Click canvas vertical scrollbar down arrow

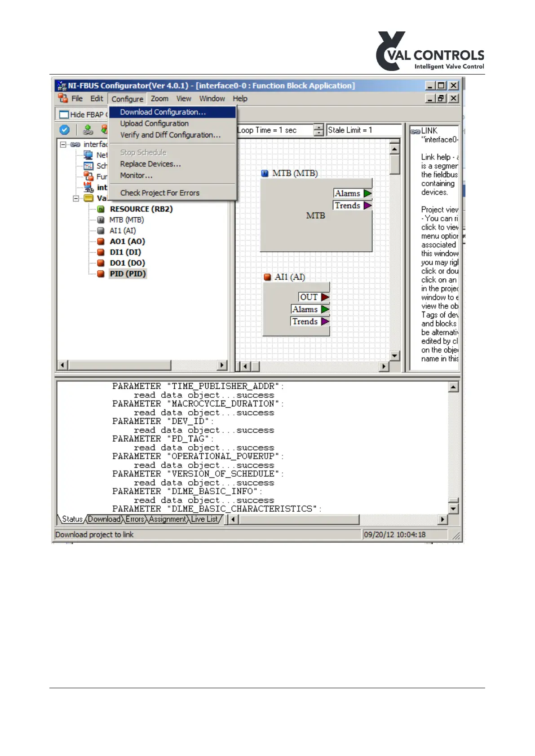[395, 356]
